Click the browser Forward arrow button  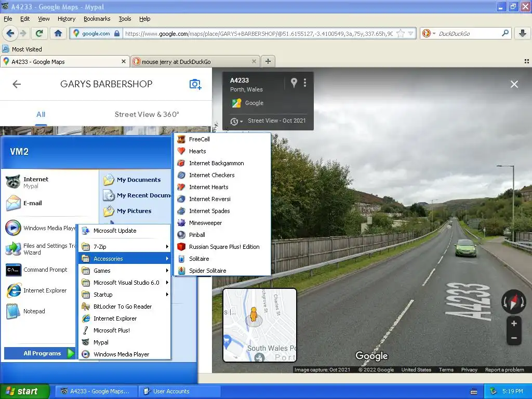[23, 33]
